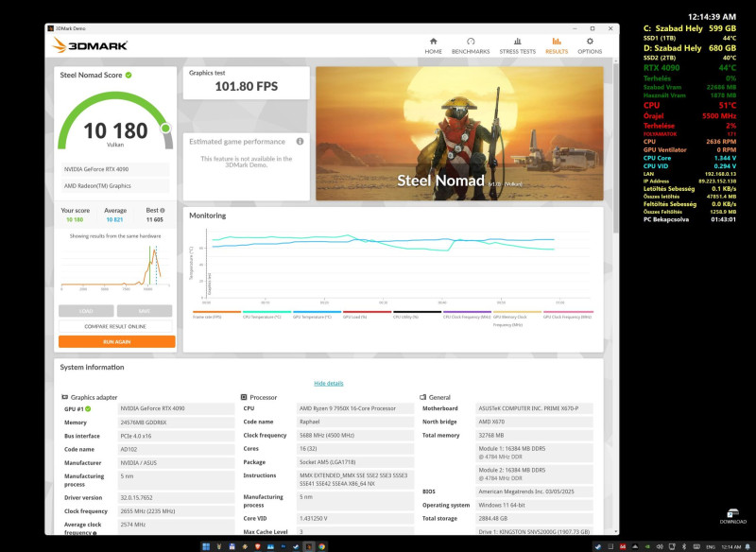Click the Bluetooth tray icon
Image resolution: width=756 pixels, height=552 pixels.
[x=684, y=546]
